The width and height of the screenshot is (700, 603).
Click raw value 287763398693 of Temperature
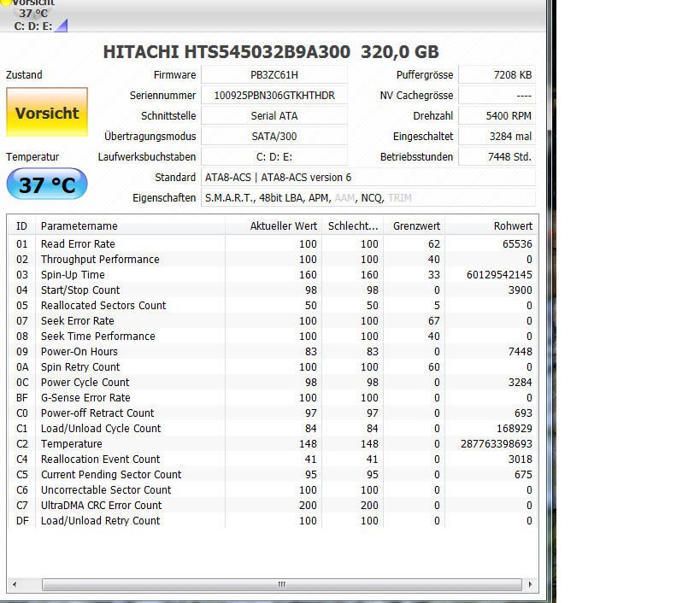497,444
